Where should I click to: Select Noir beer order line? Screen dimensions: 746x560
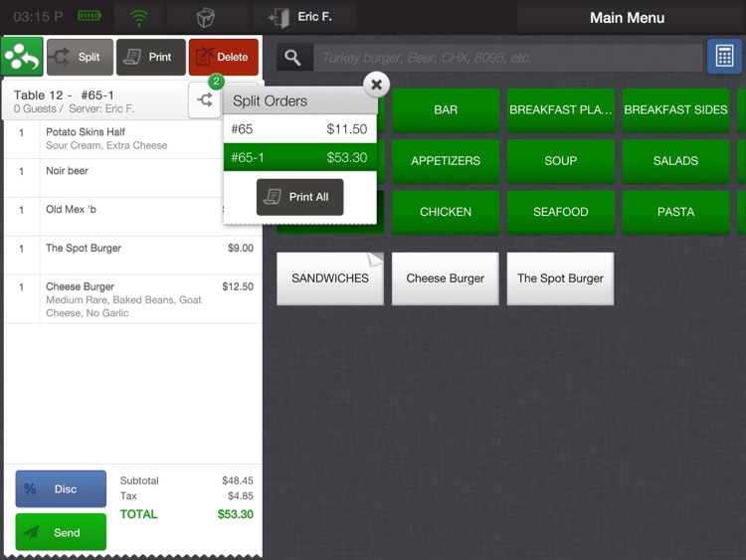[x=114, y=178]
